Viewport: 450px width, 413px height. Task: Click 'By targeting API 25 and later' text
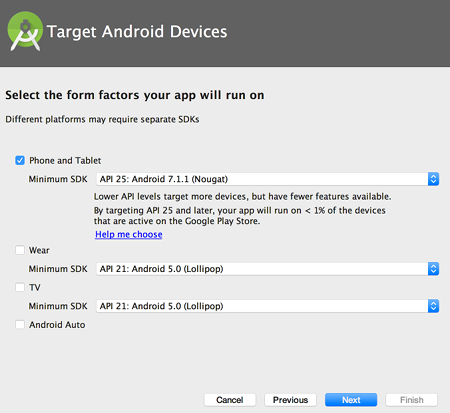[240, 216]
